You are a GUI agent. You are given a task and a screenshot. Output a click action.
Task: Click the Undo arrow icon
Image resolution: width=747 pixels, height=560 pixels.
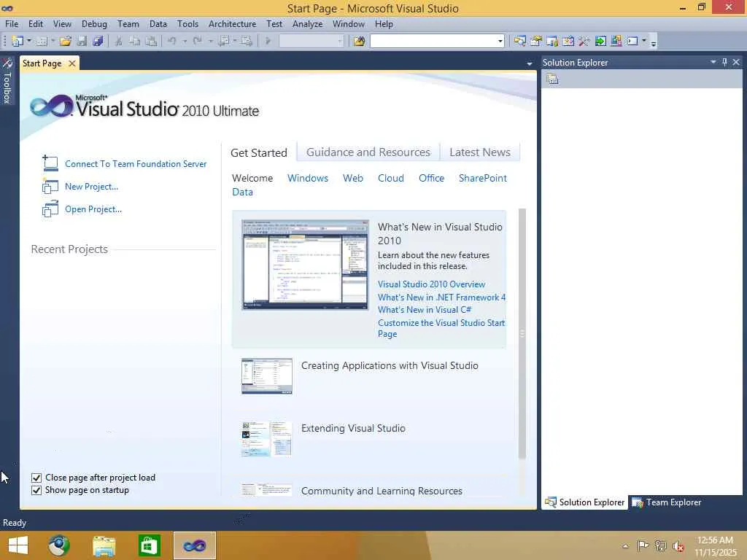172,41
